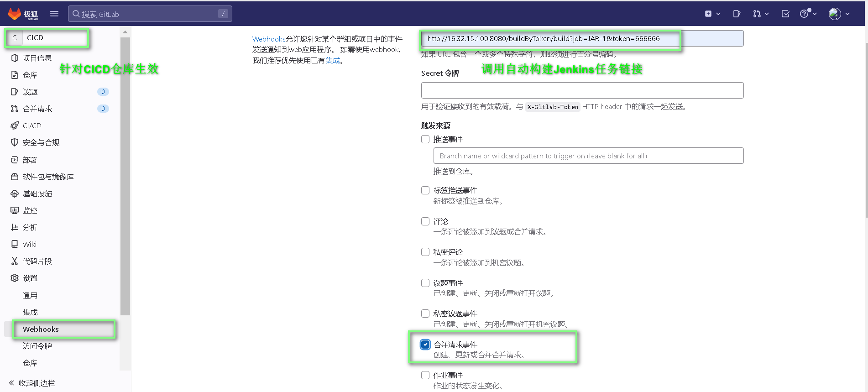Image resolution: width=868 pixels, height=392 pixels.
Task: Enable the 标签推送事件 checkbox
Action: coord(425,190)
